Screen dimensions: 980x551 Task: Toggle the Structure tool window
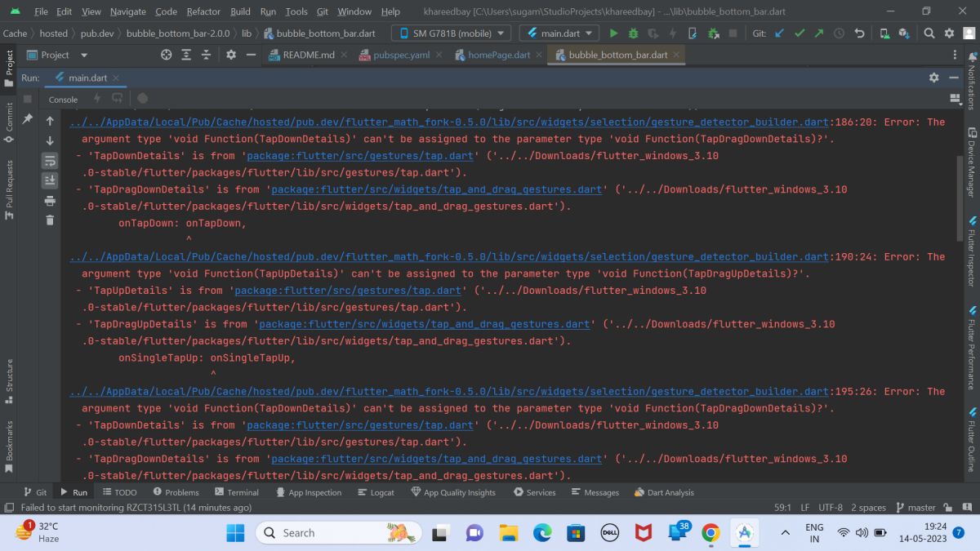pyautogui.click(x=9, y=381)
